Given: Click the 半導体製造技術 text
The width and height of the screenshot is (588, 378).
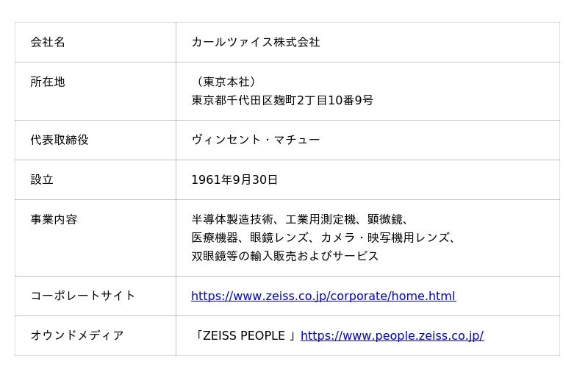Looking at the screenshot, I should pos(232,219).
